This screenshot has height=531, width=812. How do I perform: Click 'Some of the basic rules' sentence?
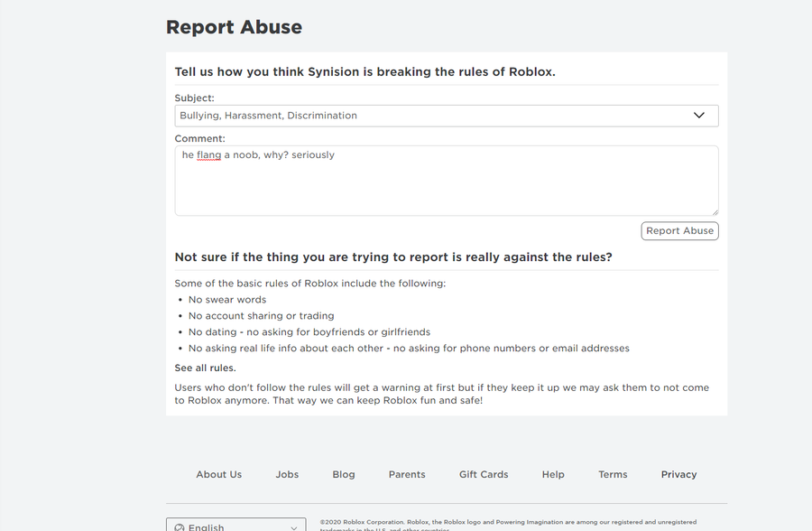(x=309, y=284)
